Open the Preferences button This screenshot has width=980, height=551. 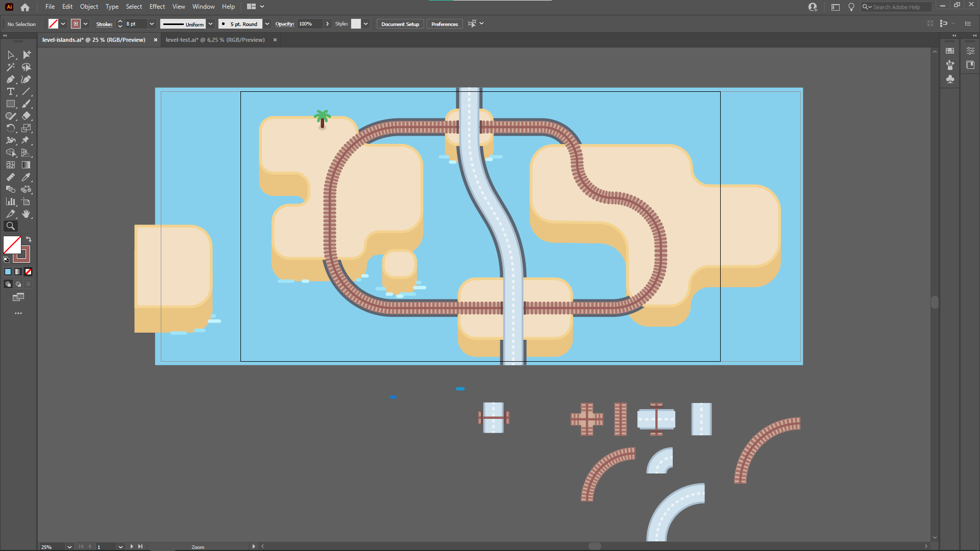point(445,24)
